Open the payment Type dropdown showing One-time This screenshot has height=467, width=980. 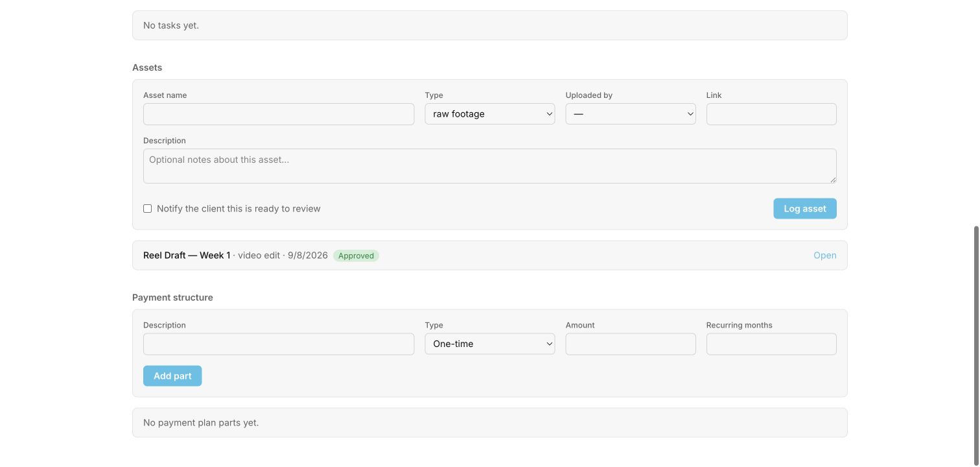[x=490, y=344]
